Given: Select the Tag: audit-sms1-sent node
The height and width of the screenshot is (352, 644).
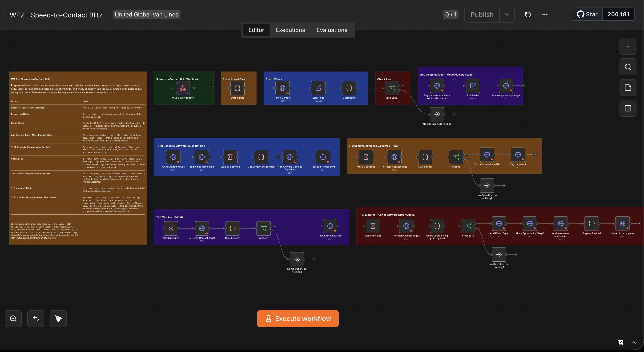Looking at the screenshot, I should click(323, 157).
